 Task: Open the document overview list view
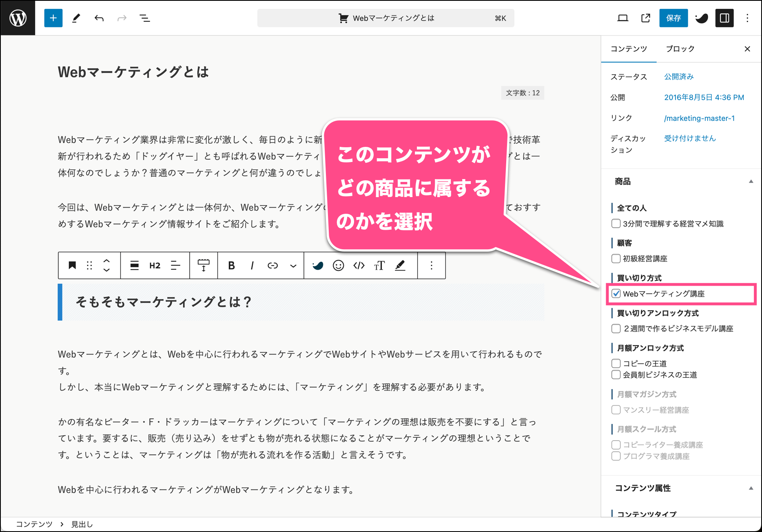click(x=144, y=18)
